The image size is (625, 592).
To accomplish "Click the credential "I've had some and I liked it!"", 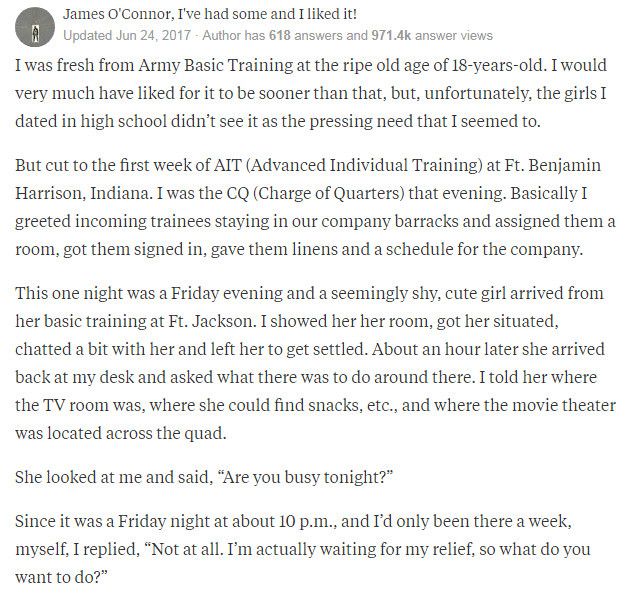I will tap(267, 14).
